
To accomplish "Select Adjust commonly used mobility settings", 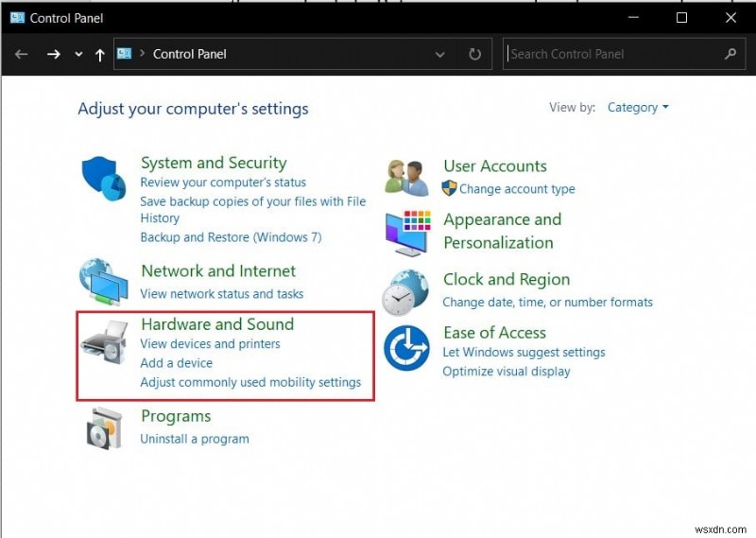I will 250,383.
